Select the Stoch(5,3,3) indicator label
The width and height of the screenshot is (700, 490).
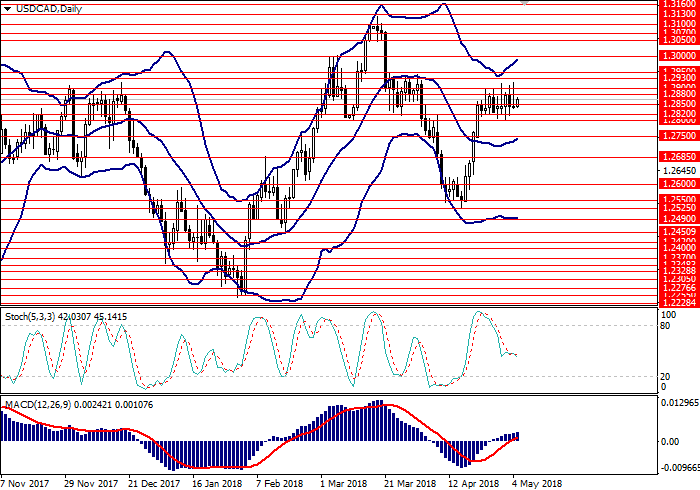(27, 318)
